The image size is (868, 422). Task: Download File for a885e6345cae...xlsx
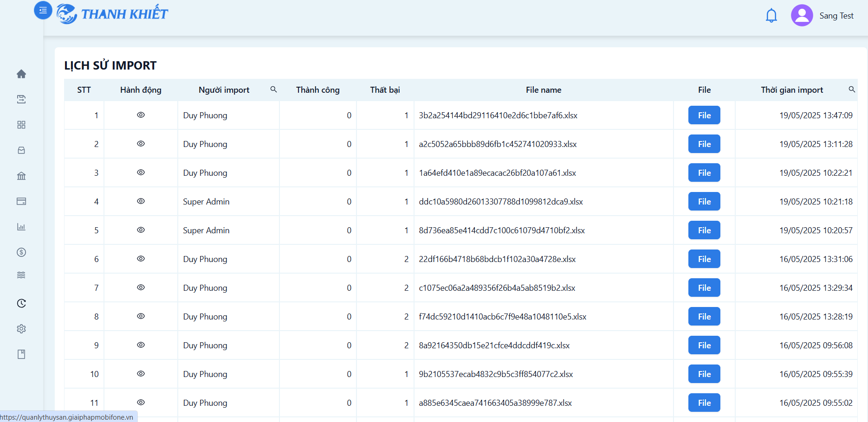(x=704, y=403)
